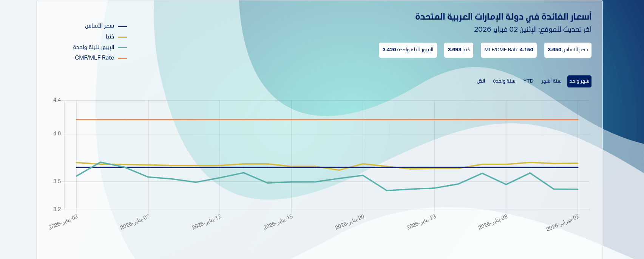
Task: Hide the ذنيا series via legend
Action: coord(110,37)
